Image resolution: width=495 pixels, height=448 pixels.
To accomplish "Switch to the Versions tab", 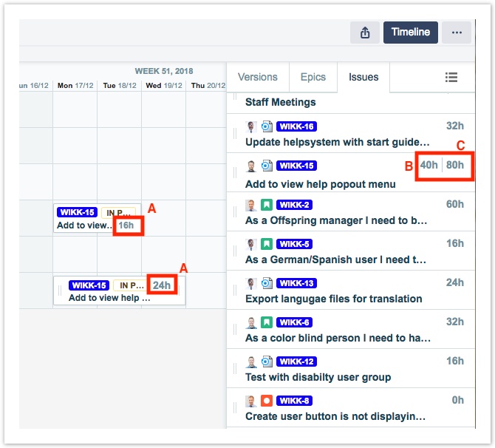I will tap(258, 78).
